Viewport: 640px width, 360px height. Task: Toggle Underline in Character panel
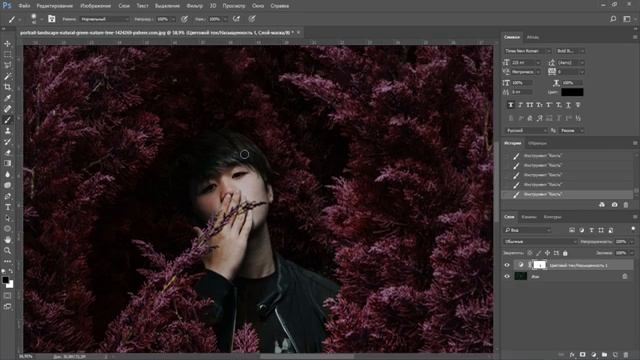[568, 105]
